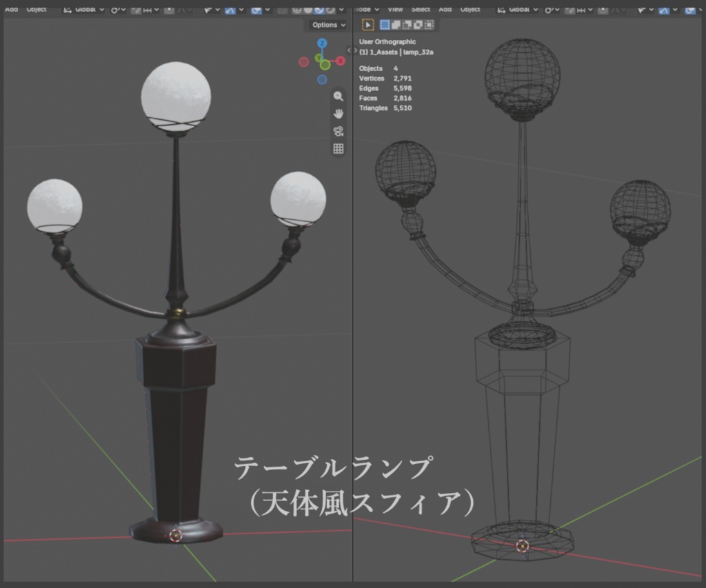Toggle overlays in right viewport header

(x=690, y=10)
